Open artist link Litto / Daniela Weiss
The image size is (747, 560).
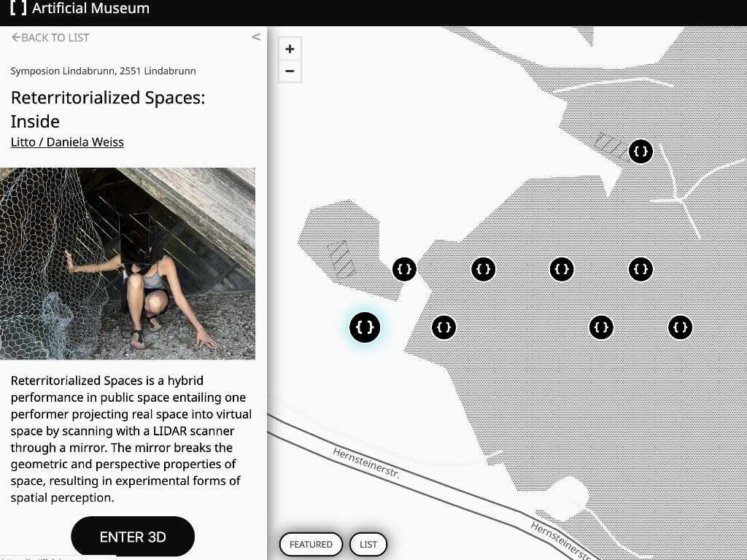(67, 142)
